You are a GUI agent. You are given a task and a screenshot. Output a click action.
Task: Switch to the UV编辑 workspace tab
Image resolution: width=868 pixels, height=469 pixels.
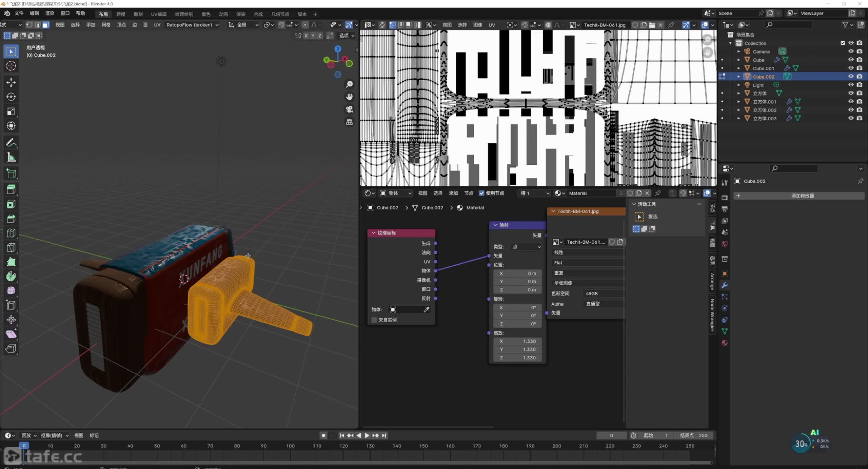tap(159, 14)
